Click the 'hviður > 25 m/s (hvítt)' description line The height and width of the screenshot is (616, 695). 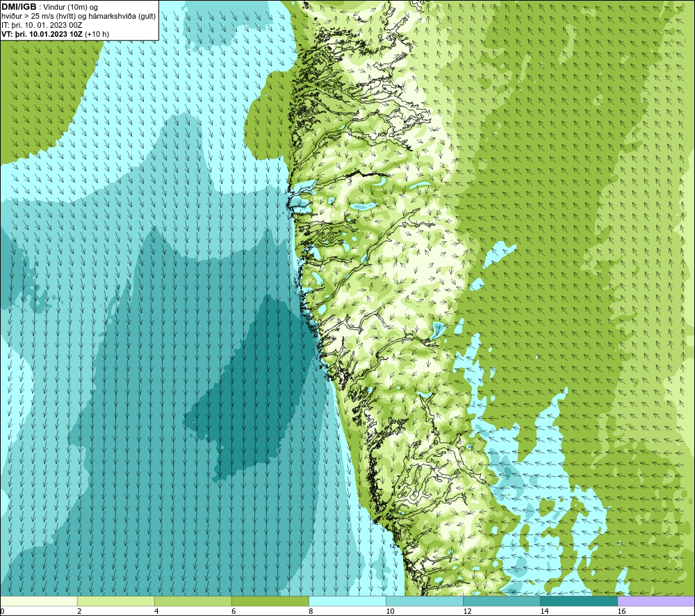pos(79,17)
